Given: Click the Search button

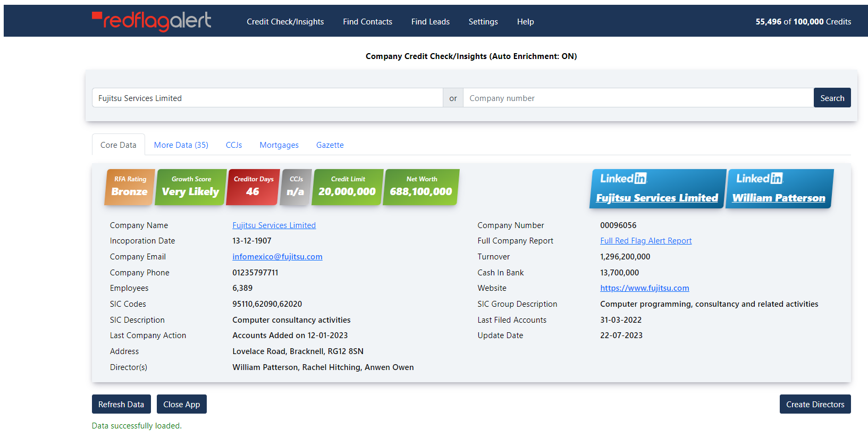Looking at the screenshot, I should pos(832,98).
